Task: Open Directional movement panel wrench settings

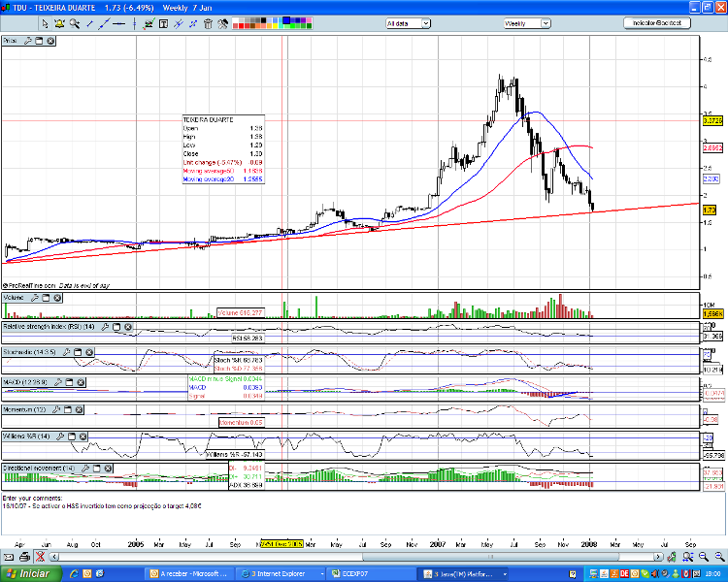Action: [x=85, y=469]
